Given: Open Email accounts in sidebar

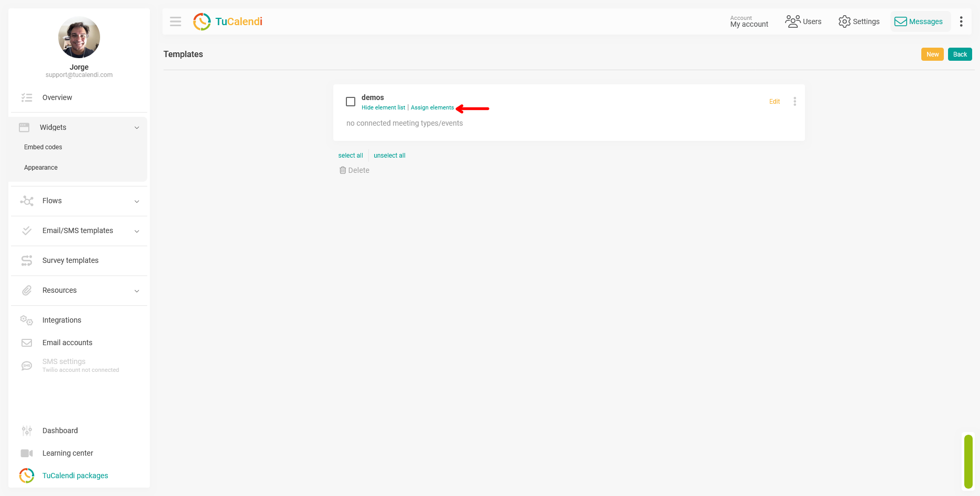Looking at the screenshot, I should 67,343.
